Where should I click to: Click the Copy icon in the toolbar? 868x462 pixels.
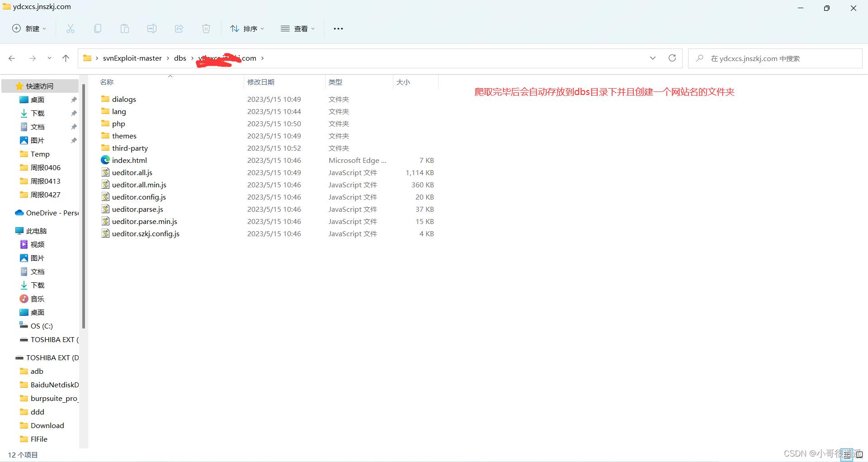pyautogui.click(x=98, y=29)
